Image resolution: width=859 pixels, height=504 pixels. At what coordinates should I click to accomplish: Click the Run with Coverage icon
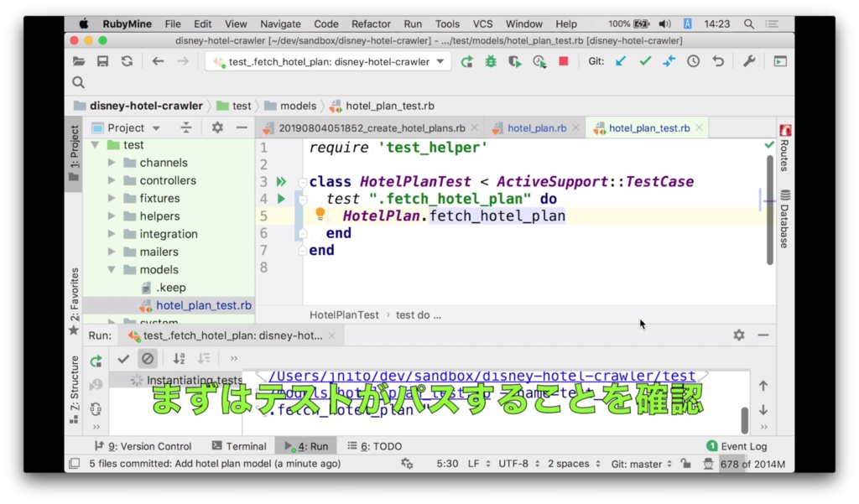514,60
